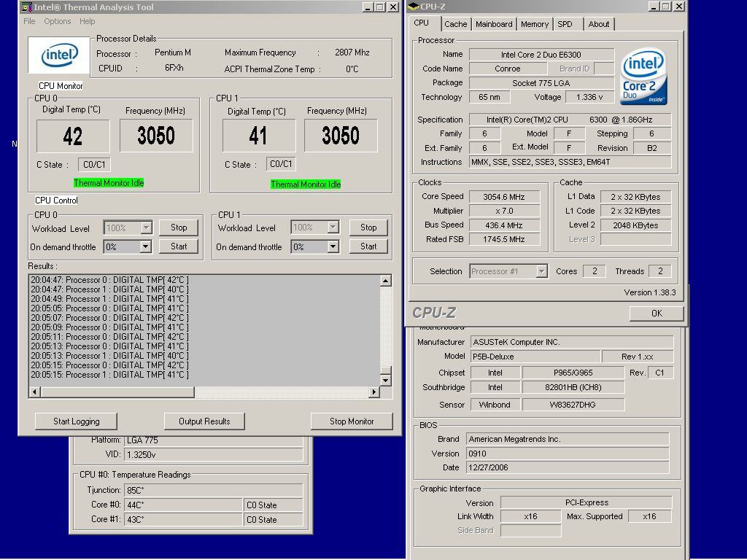Open the Options menu
The image size is (747, 560).
click(x=57, y=21)
